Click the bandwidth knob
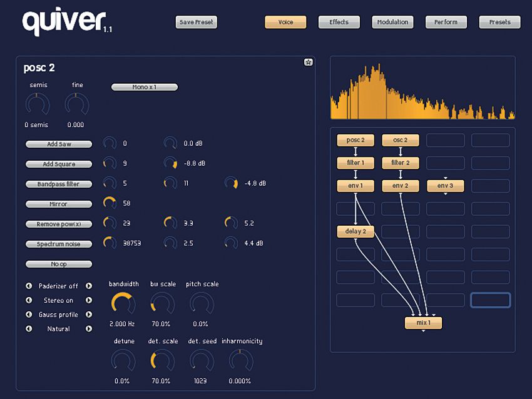This screenshot has height=399, width=532. tap(123, 303)
